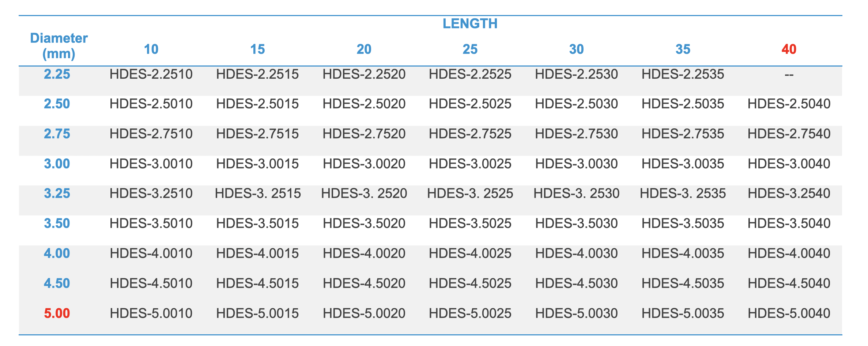Viewport: 868px width, 346px height.
Task: Select cell HDES-2.2510
Action: pyautogui.click(x=151, y=75)
